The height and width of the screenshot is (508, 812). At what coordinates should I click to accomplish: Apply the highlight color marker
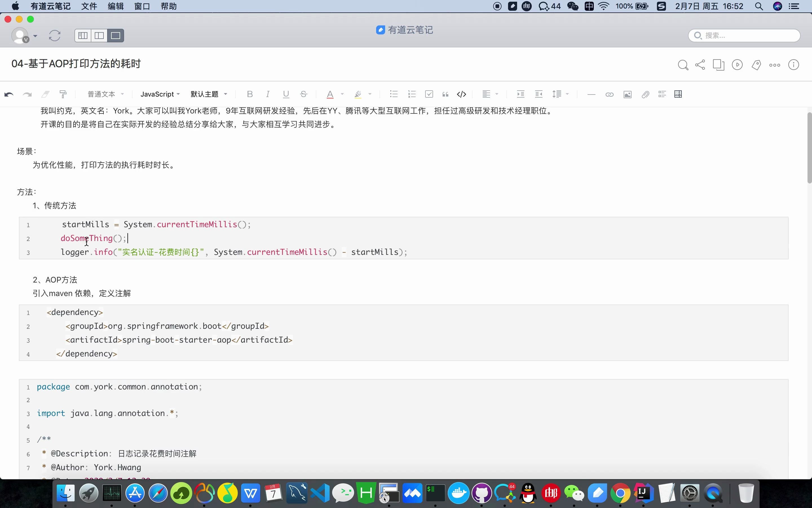tap(358, 95)
